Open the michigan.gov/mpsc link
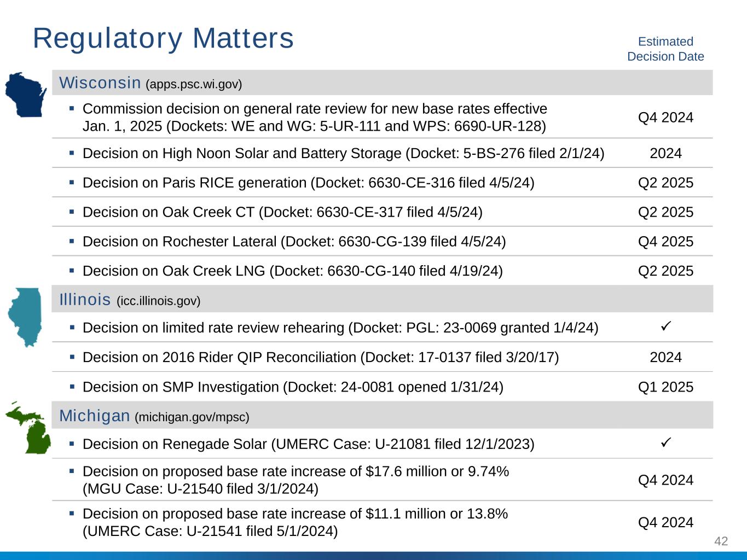 coord(192,417)
